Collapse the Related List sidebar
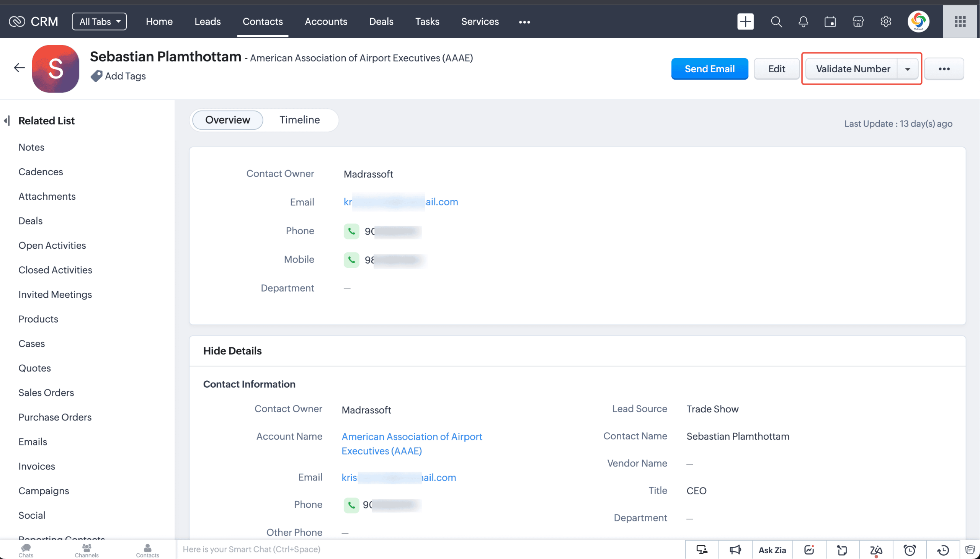Viewport: 980px width, 559px height. click(7, 121)
